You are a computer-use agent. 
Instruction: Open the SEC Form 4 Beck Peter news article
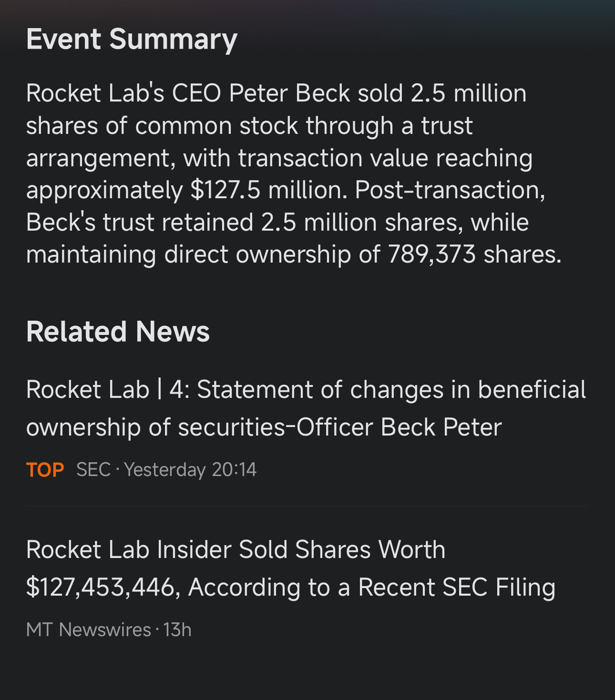pyautogui.click(x=305, y=408)
